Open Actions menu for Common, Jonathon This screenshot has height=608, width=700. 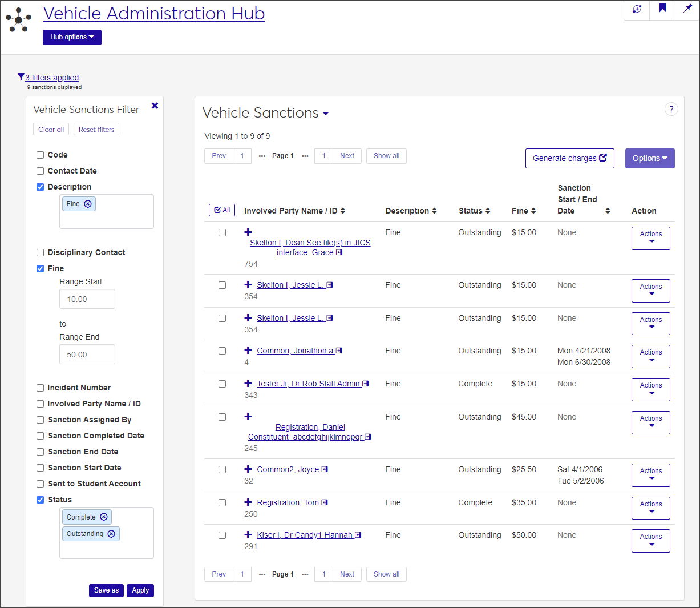pyautogui.click(x=650, y=356)
